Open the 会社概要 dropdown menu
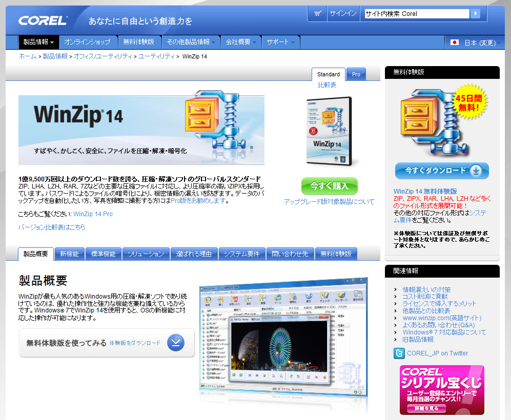Screen dimensions: 511x420 tap(241, 42)
